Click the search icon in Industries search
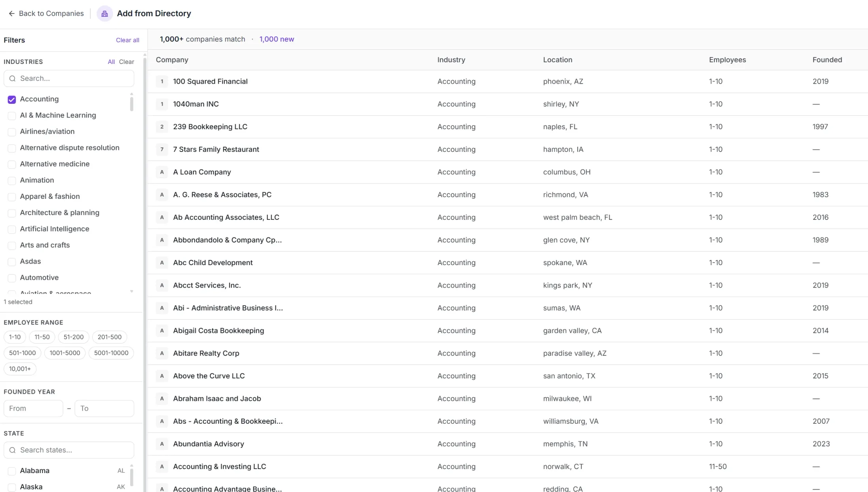This screenshot has height=492, width=868. pyautogui.click(x=12, y=79)
